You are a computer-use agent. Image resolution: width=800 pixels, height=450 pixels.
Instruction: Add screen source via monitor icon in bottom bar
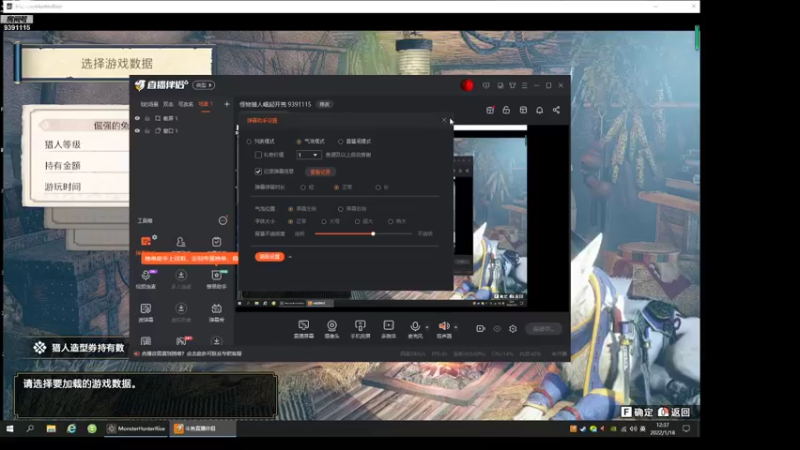click(304, 326)
